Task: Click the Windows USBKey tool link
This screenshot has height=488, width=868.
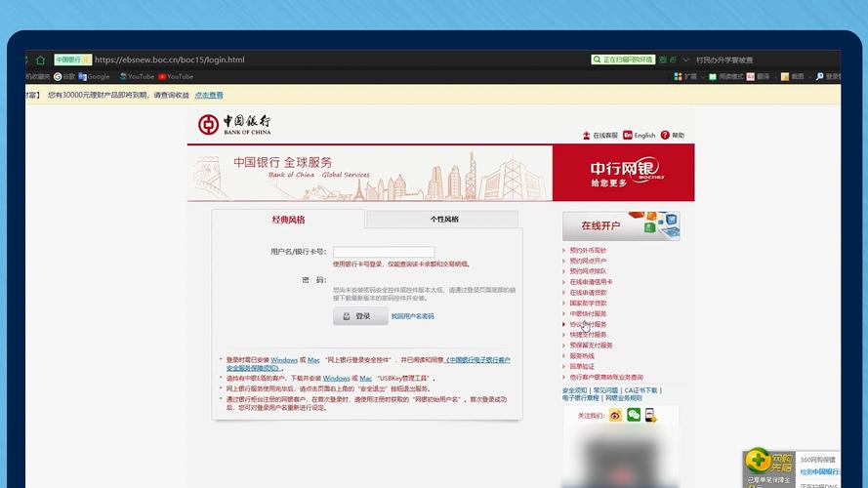Action: (336, 379)
